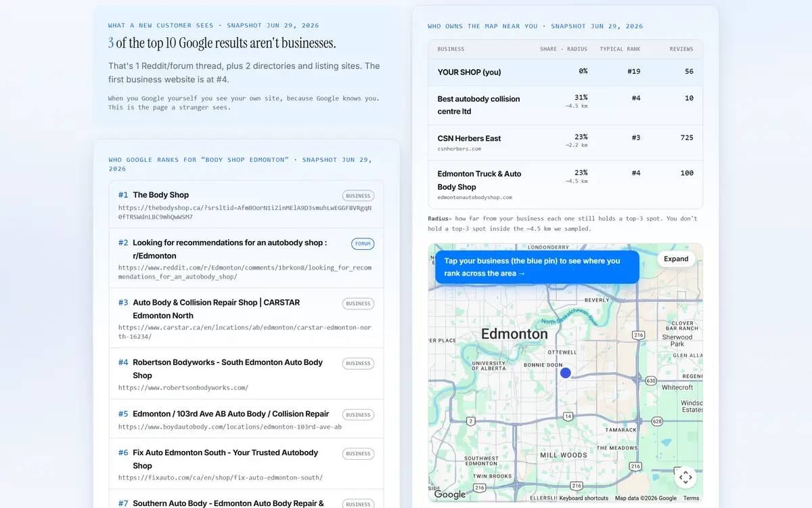
Task: Click the BONNIE DOON map label
Action: pyautogui.click(x=543, y=365)
